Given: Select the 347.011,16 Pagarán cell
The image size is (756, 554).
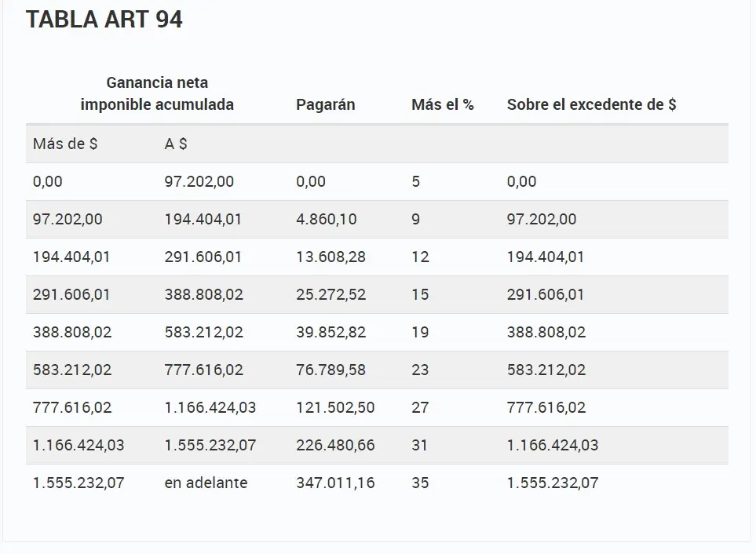Looking at the screenshot, I should tap(335, 483).
